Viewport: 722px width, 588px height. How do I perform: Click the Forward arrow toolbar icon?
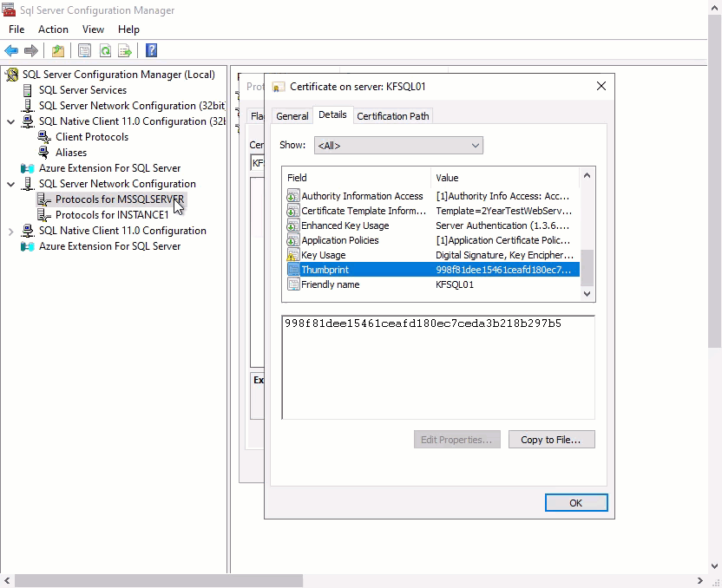pyautogui.click(x=31, y=50)
